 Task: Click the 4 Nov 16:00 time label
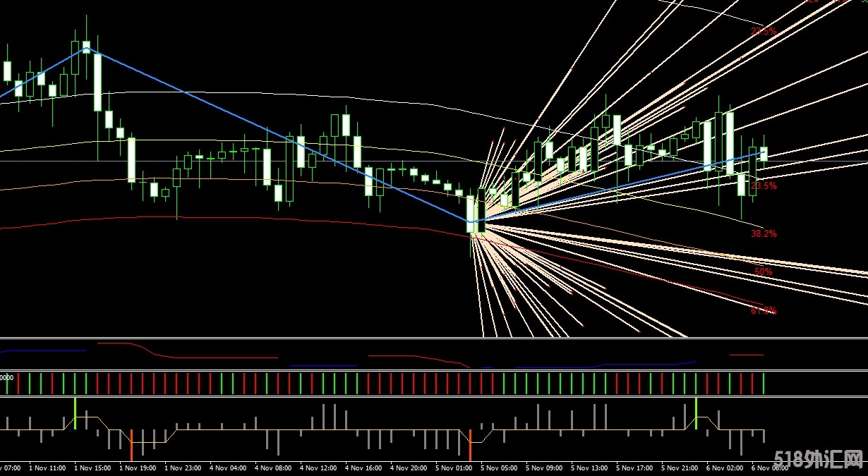pyautogui.click(x=363, y=468)
